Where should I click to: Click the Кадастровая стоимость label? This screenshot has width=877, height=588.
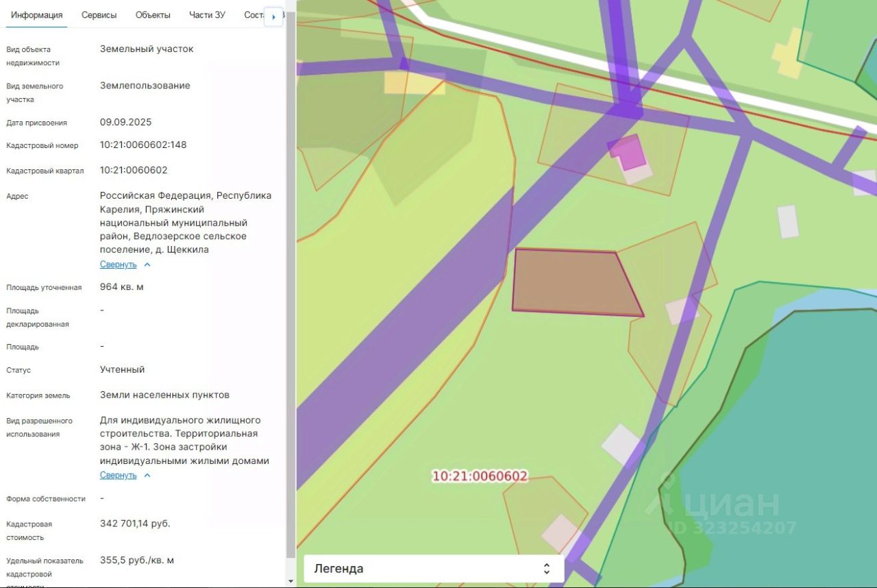tap(29, 531)
